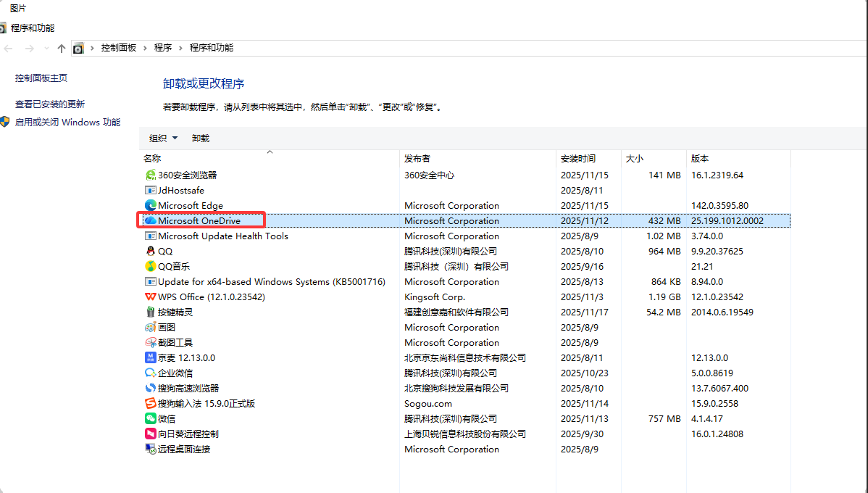Sort by 安装时间 column header
Image resolution: width=868 pixels, height=493 pixels.
pyautogui.click(x=577, y=158)
